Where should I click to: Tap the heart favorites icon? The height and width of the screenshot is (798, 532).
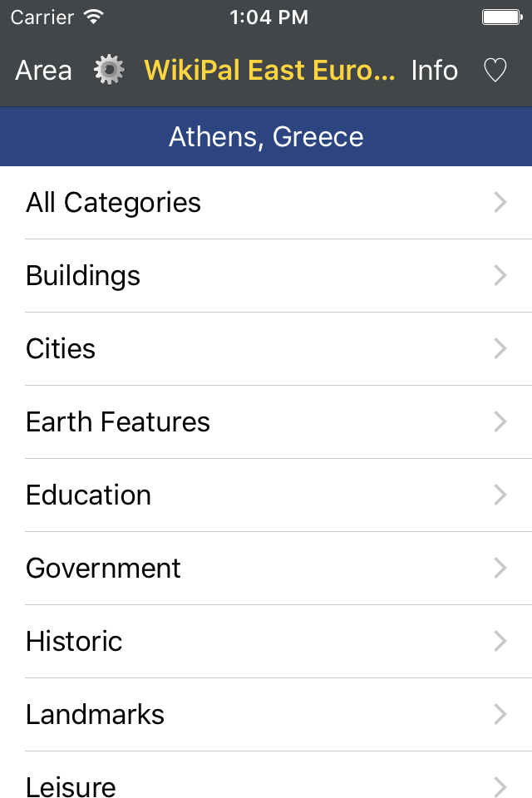pos(495,70)
